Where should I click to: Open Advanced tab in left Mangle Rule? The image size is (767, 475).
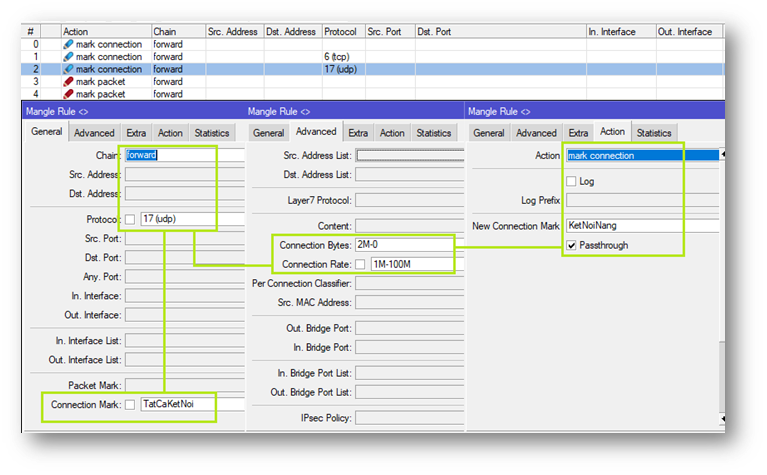[94, 133]
